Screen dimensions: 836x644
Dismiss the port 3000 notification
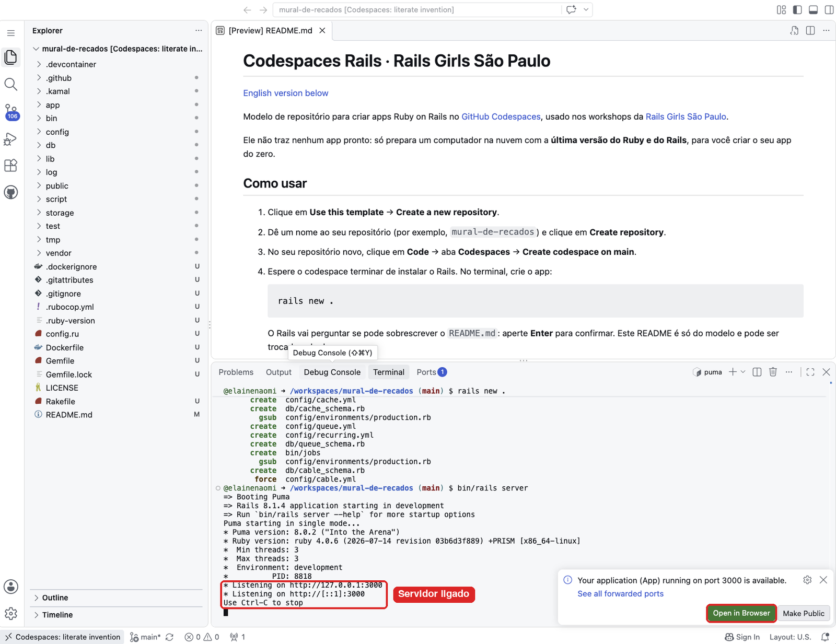[x=823, y=580]
